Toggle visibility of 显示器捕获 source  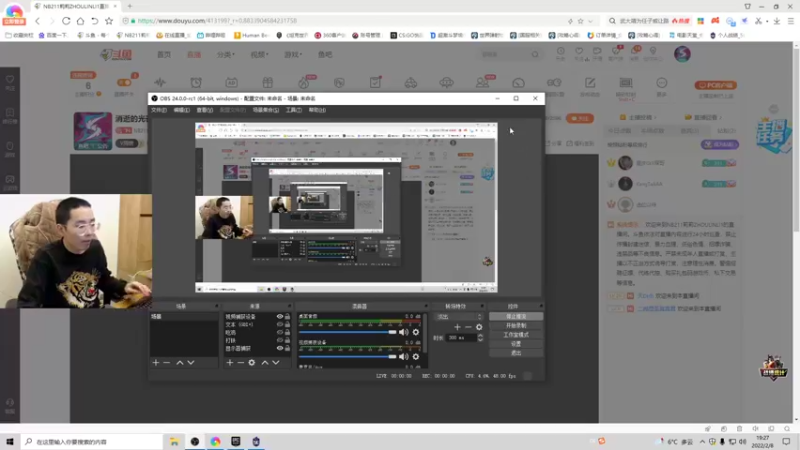[x=280, y=348]
